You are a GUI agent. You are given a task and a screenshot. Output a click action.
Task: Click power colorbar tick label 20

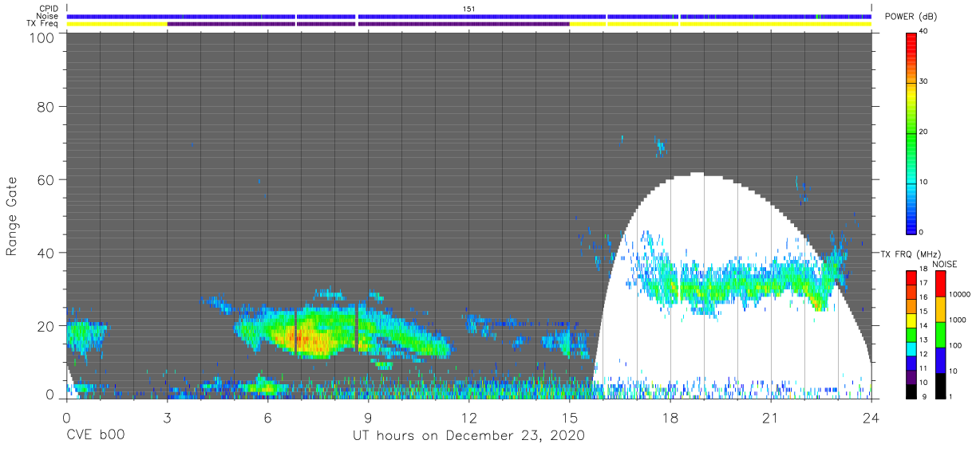coord(923,132)
